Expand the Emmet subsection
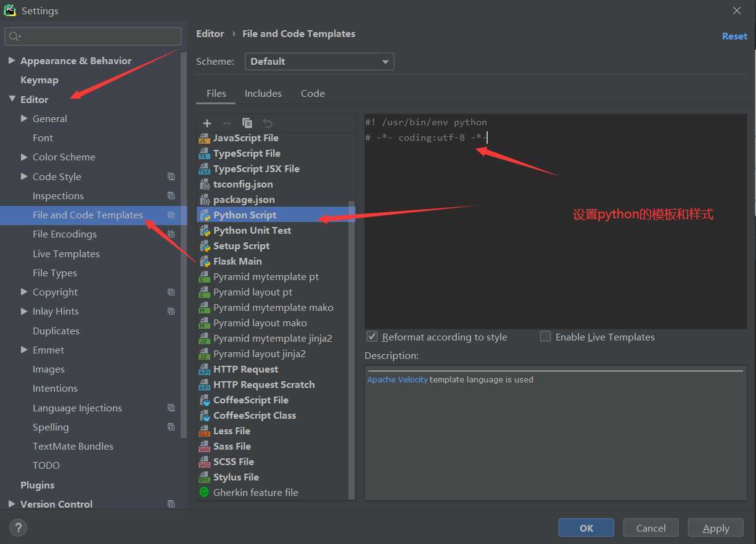This screenshot has height=544, width=756. tap(24, 350)
